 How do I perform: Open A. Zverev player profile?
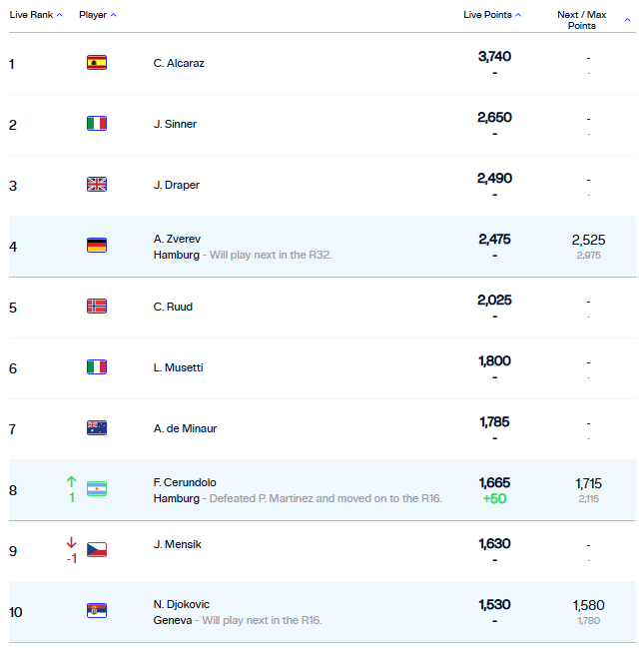tap(175, 239)
